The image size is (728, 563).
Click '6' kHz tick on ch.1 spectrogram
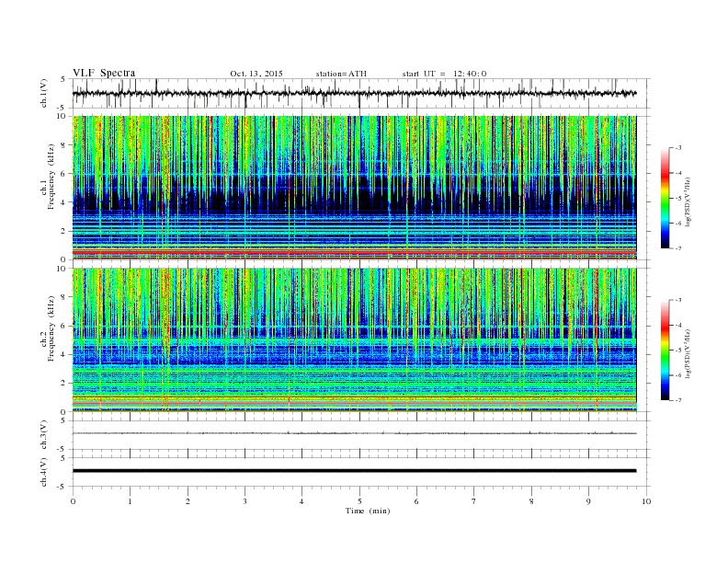pyautogui.click(x=63, y=174)
